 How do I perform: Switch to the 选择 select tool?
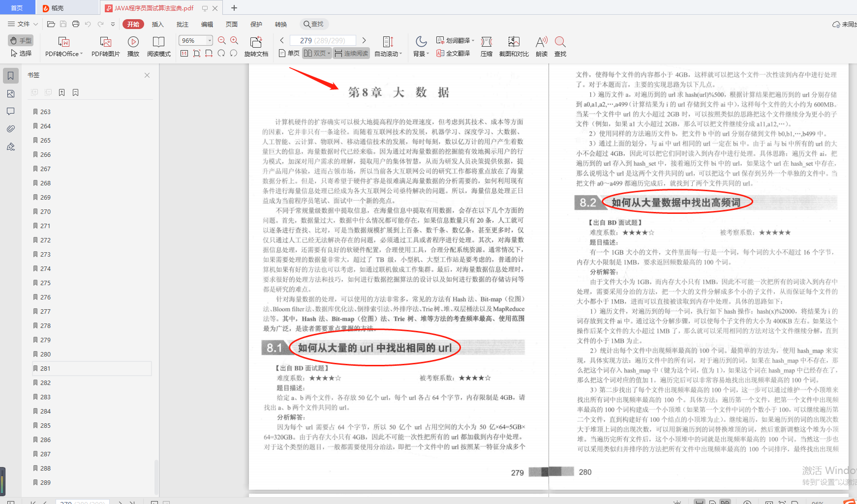pyautogui.click(x=21, y=53)
